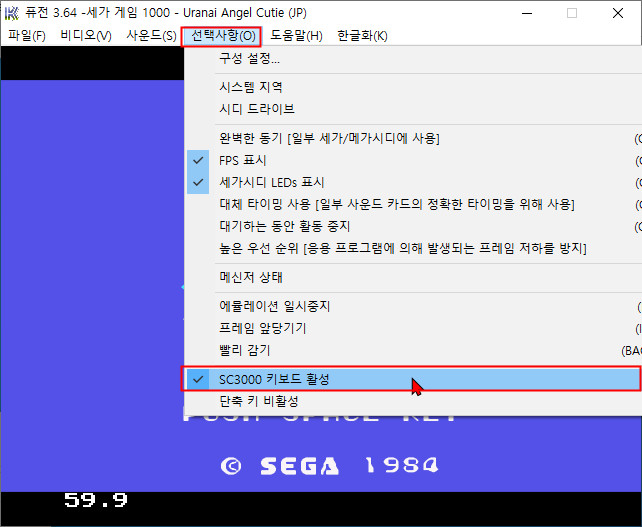Open the 한글화(K) menu
This screenshot has height=527, width=642.
click(362, 36)
